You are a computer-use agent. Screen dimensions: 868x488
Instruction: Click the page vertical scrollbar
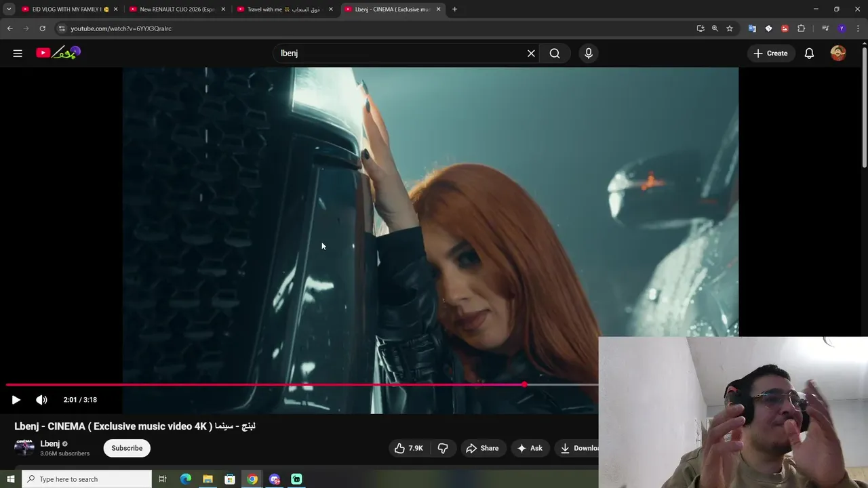click(864, 107)
